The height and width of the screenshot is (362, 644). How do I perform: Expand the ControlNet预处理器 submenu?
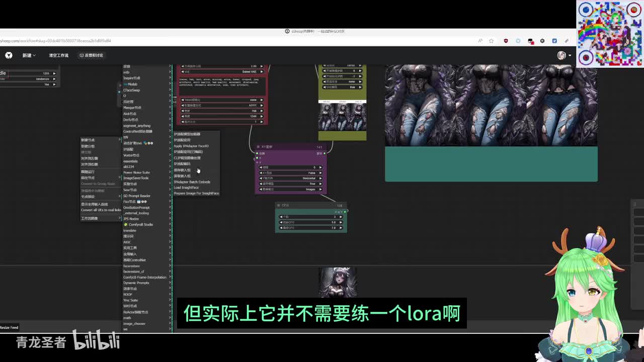click(138, 132)
